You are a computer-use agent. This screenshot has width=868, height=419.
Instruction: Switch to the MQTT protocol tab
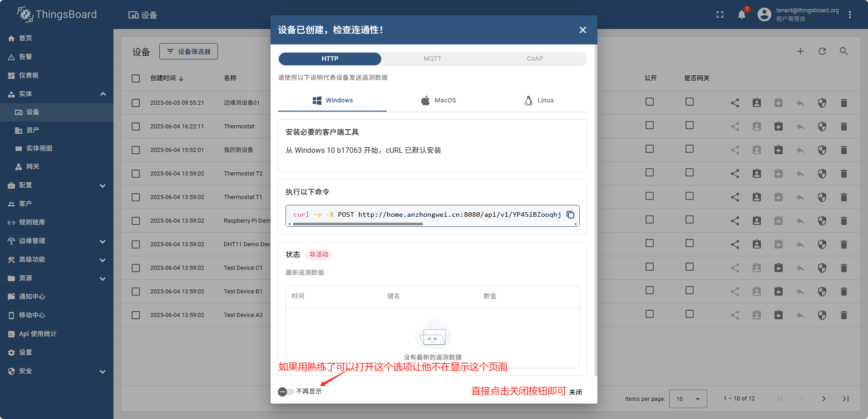432,59
